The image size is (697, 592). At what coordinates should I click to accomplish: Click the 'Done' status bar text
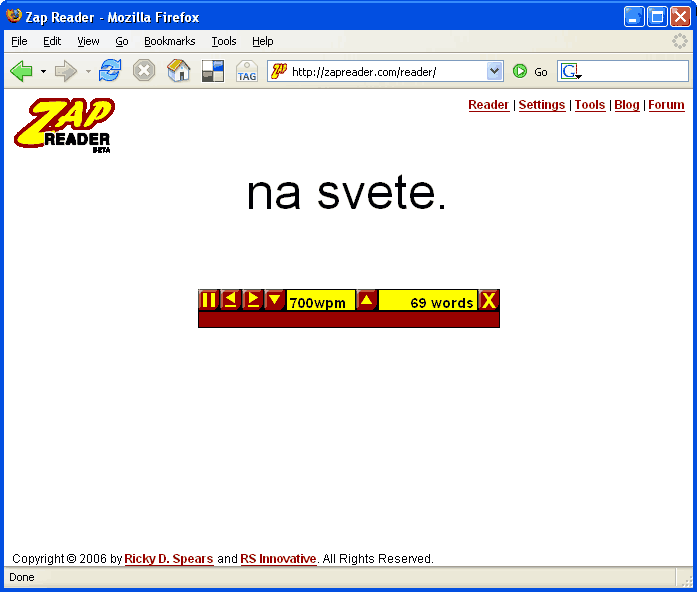[x=22, y=577]
